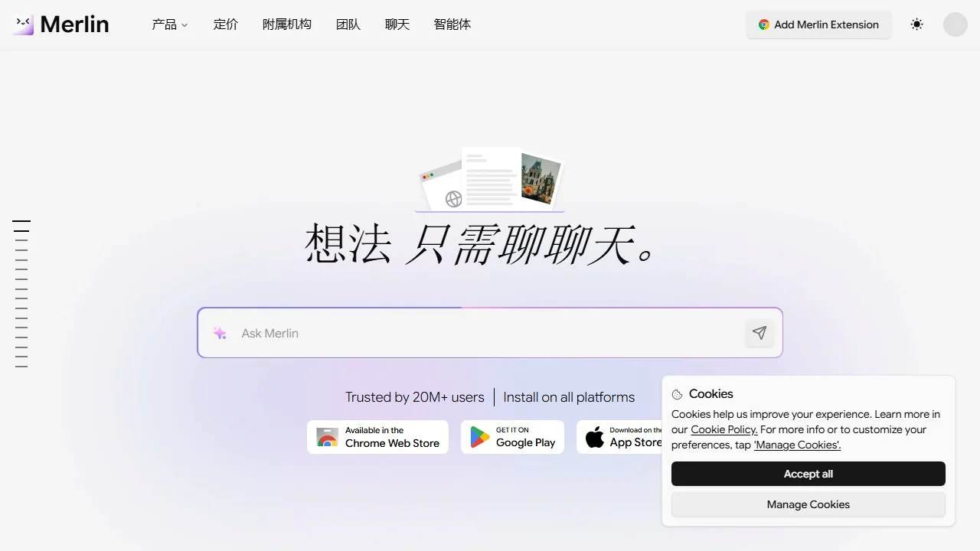Open the Cookie Policy link
Screen dimensions: 980x551
tap(724, 429)
